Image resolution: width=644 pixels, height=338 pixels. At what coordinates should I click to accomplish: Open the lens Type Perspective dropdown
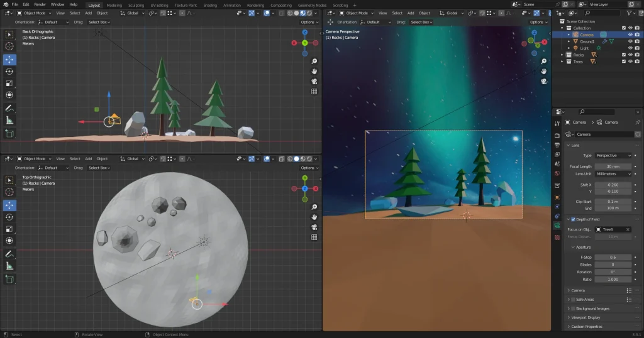click(613, 155)
